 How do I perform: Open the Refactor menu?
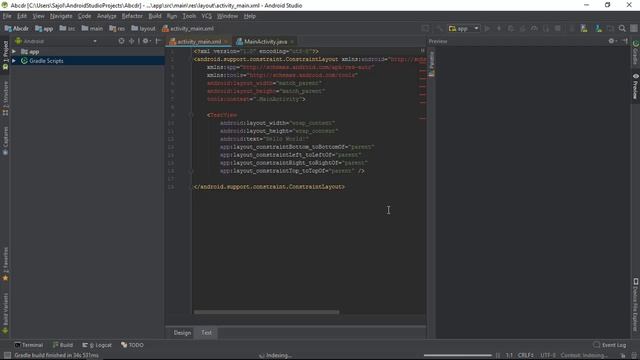pos(132,16)
